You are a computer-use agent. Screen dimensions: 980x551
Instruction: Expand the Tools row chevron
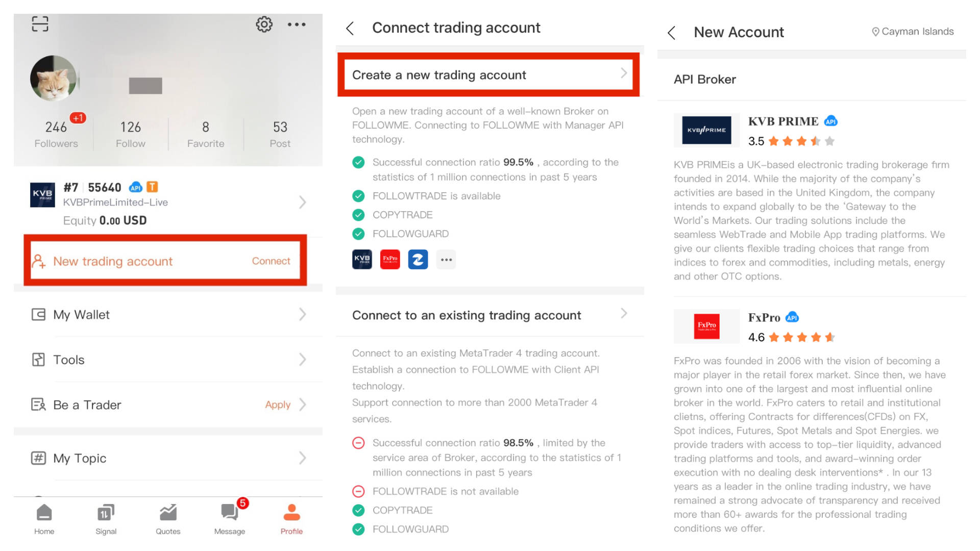point(303,360)
